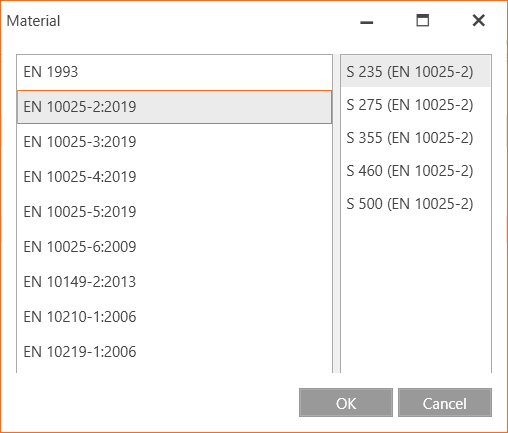This screenshot has height=433, width=508.
Task: Select EN 10219-1:2006 standard
Action: 174,352
